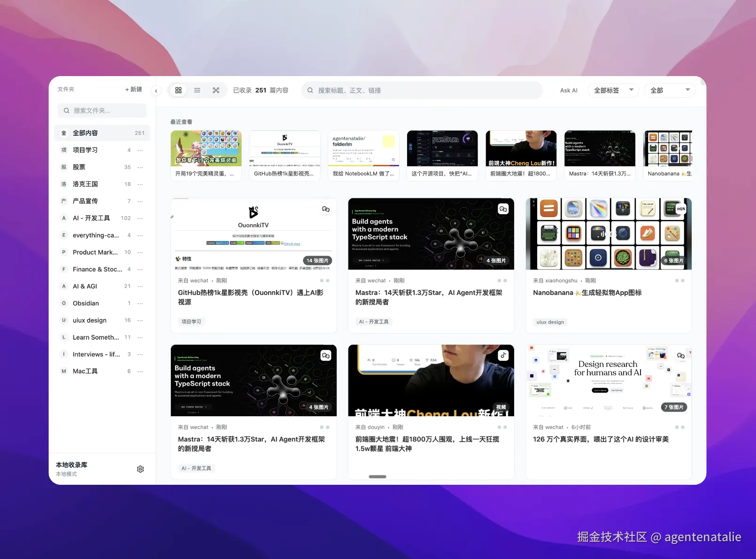The width and height of the screenshot is (756, 559).
Task: Click the uiux design tag on Nanobanana card
Action: coord(550,322)
